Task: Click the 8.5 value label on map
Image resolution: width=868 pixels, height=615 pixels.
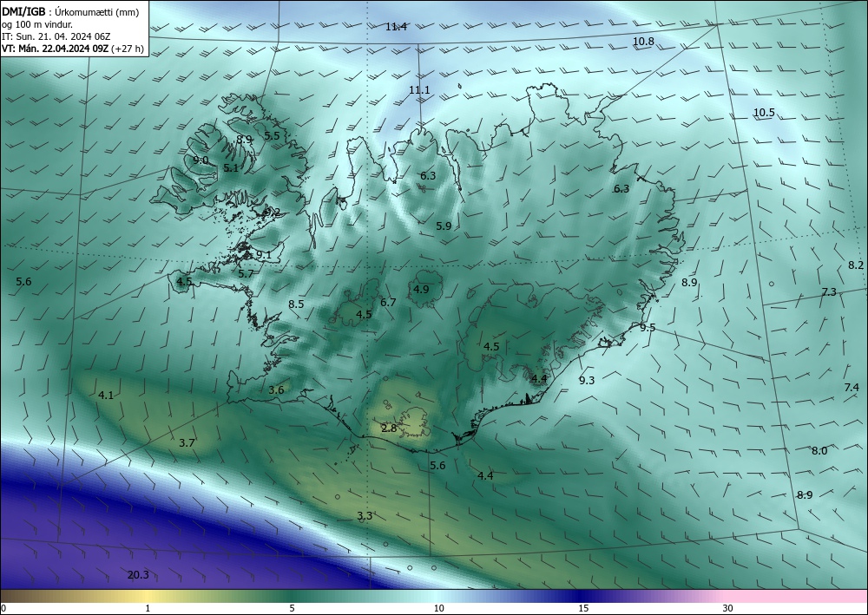Action: coord(296,304)
